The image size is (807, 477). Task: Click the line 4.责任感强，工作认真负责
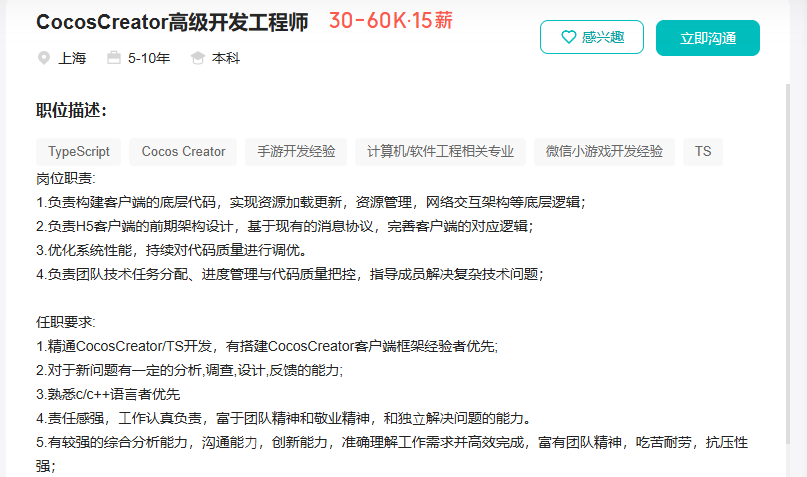284,418
